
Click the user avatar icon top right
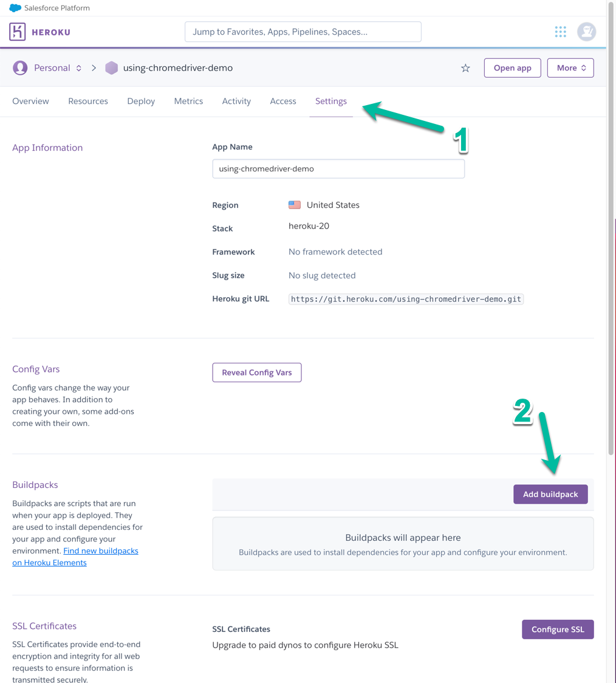pyautogui.click(x=586, y=32)
